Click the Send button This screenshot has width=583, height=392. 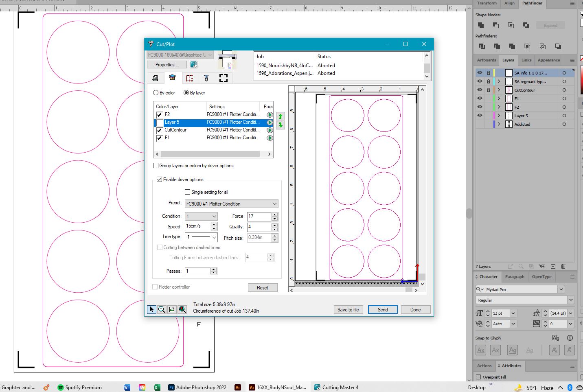[383, 309]
